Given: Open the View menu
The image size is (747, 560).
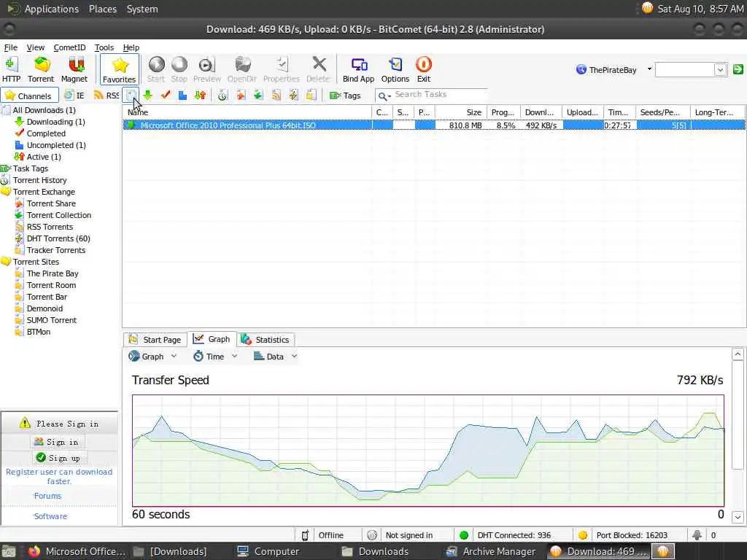Looking at the screenshot, I should (35, 47).
